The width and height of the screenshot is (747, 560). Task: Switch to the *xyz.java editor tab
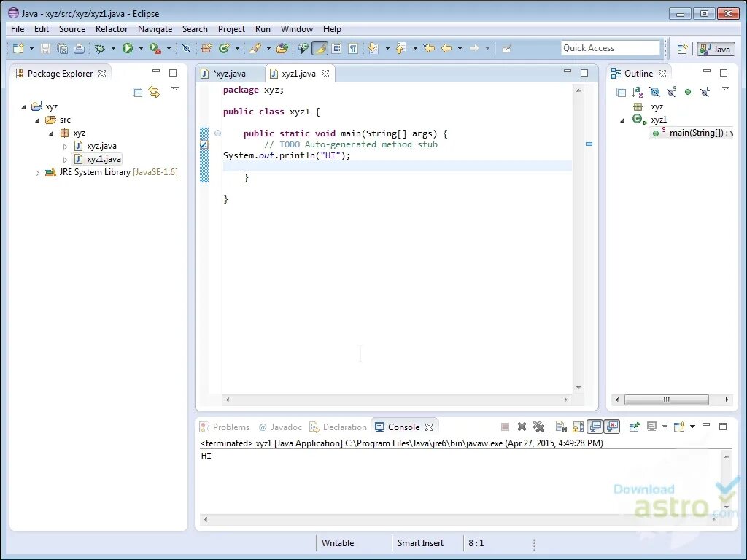coord(230,74)
